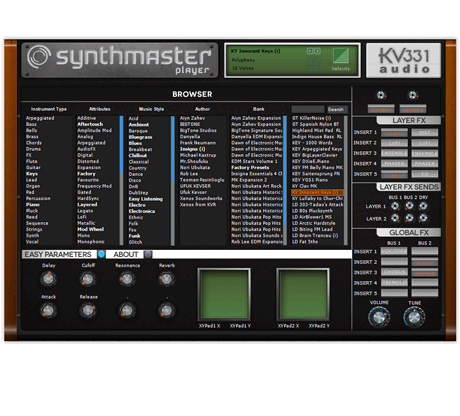Toggle the LAYER 1 button

point(381,109)
